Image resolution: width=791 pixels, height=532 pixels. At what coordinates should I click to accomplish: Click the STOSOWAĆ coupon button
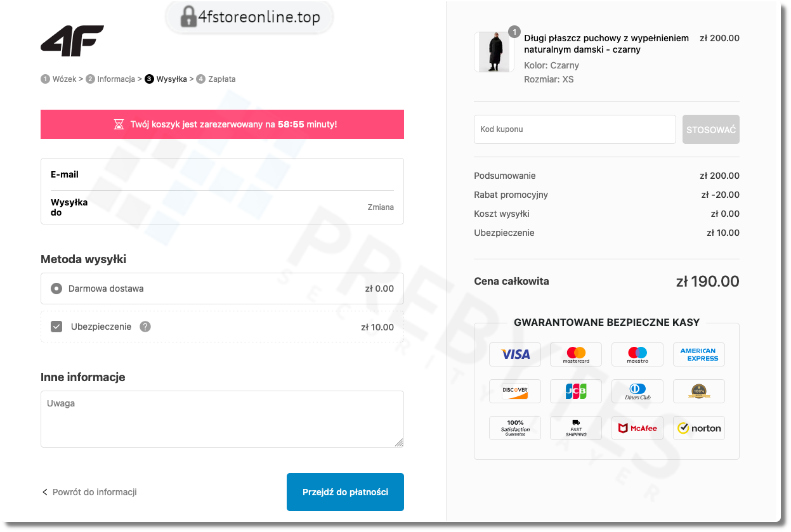710,129
